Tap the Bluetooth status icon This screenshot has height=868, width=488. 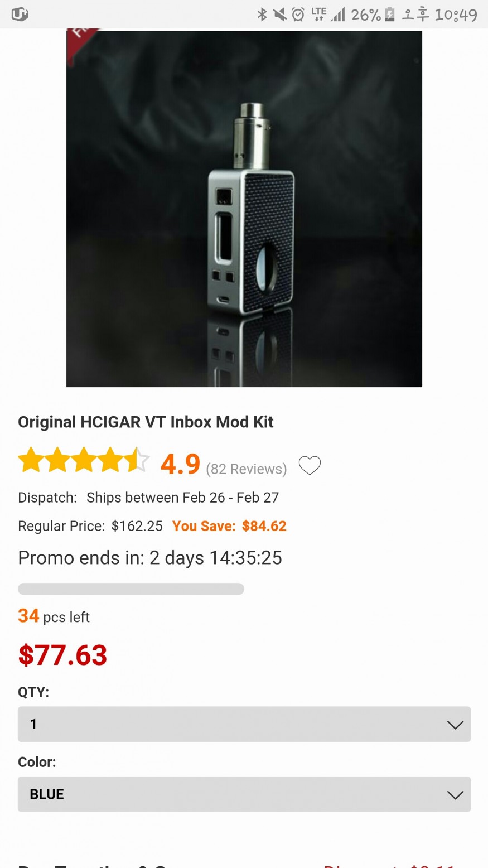(x=262, y=15)
